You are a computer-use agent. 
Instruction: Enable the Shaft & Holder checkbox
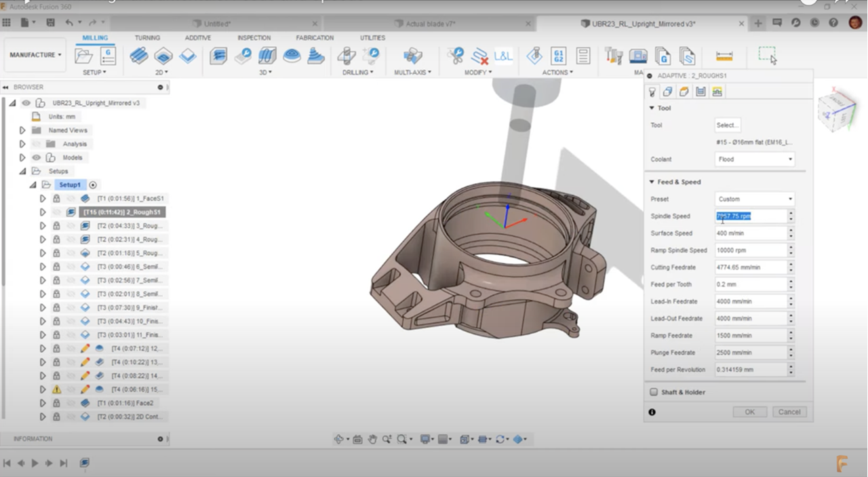(x=654, y=392)
